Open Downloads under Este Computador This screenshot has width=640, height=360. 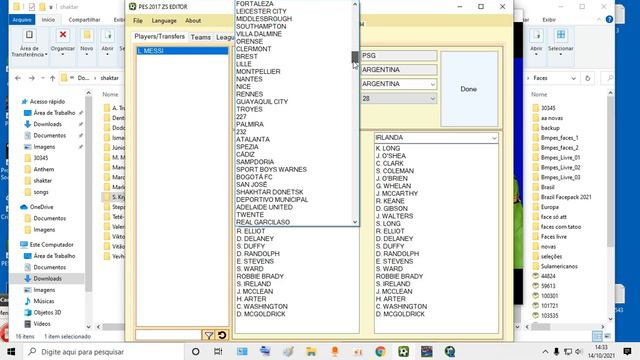tap(47, 278)
